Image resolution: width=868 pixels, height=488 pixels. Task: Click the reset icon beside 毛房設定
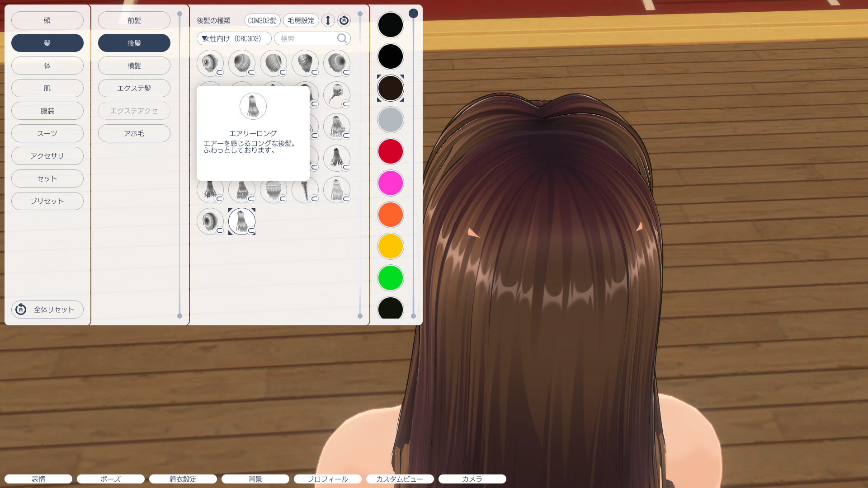[x=344, y=20]
